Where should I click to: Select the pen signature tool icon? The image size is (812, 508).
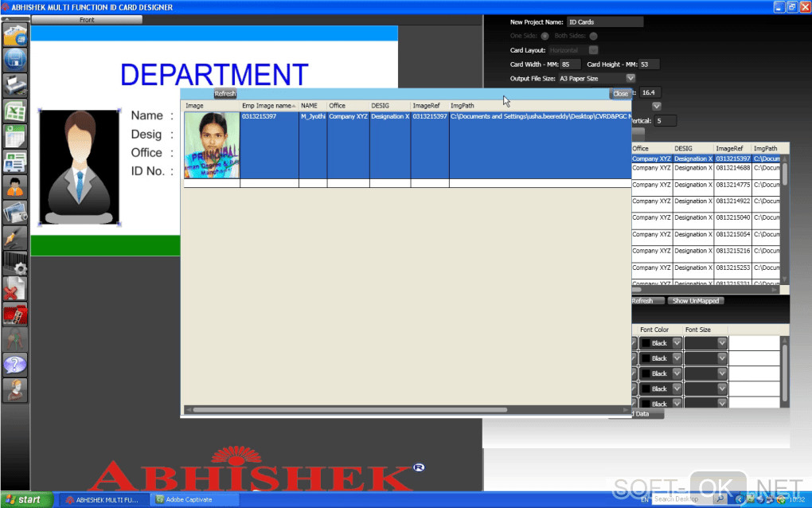[15, 238]
